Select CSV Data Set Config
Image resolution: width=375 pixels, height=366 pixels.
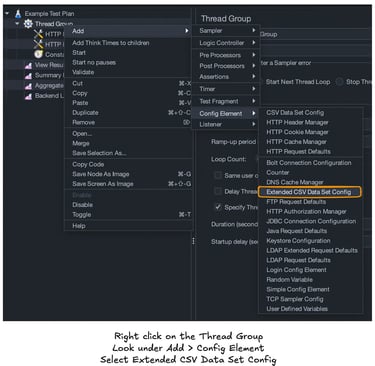[310, 113]
